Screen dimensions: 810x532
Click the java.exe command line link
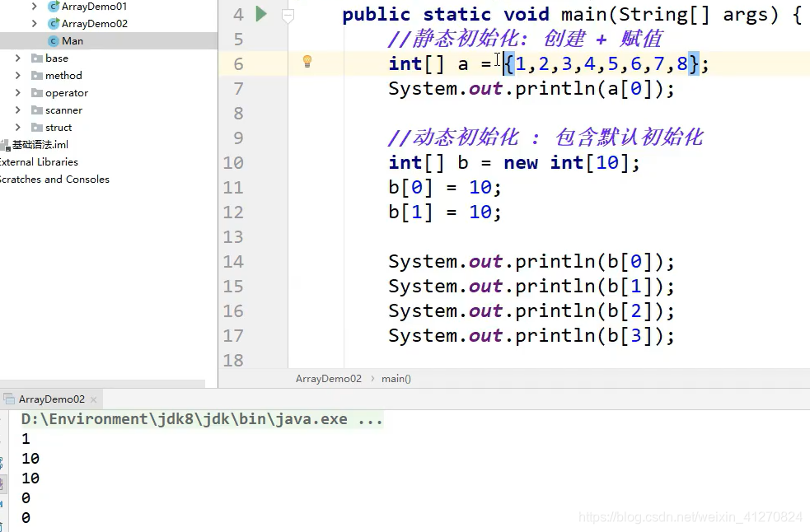coord(201,419)
